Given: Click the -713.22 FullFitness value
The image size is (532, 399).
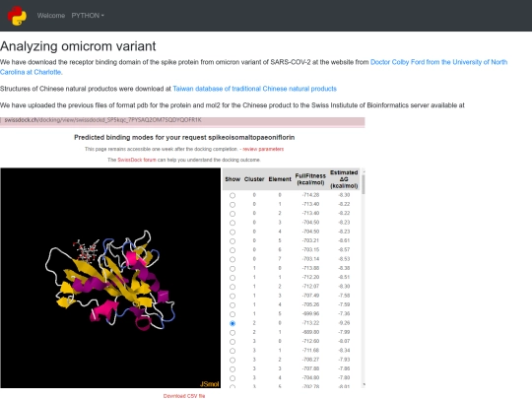Looking at the screenshot, I should click(x=310, y=323).
